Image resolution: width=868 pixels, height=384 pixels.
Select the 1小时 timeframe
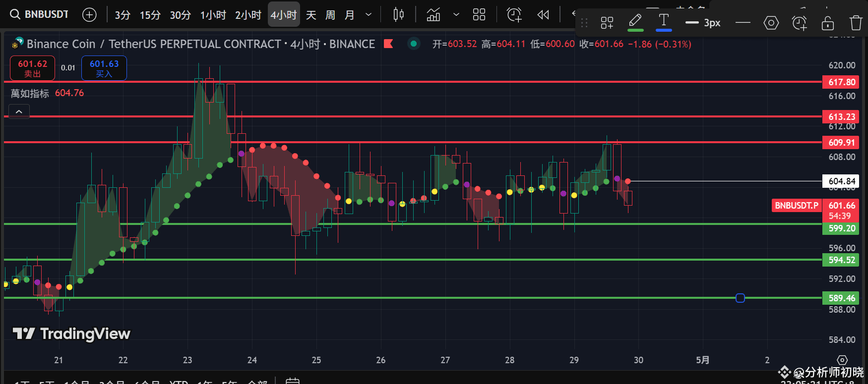[213, 15]
